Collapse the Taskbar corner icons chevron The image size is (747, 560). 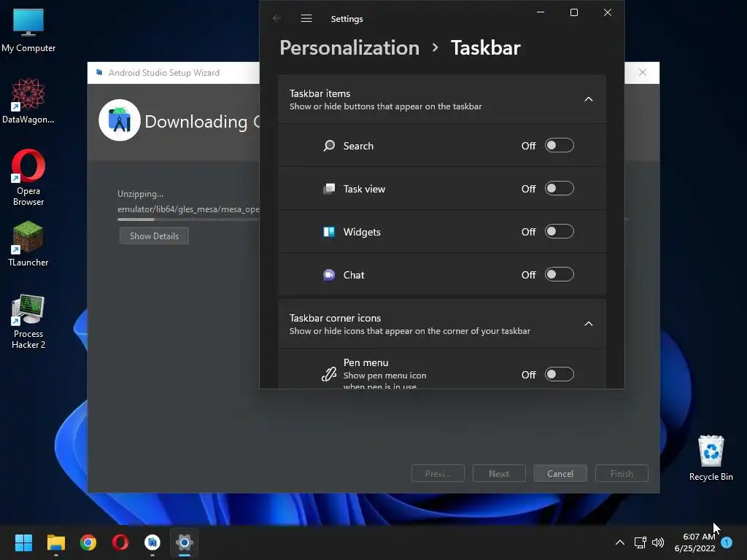coord(589,324)
